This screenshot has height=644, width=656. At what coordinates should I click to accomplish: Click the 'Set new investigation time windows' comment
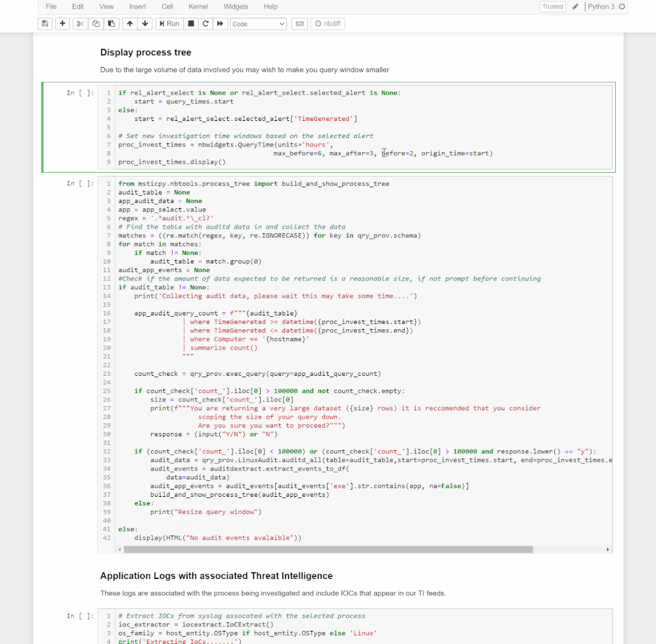(246, 136)
